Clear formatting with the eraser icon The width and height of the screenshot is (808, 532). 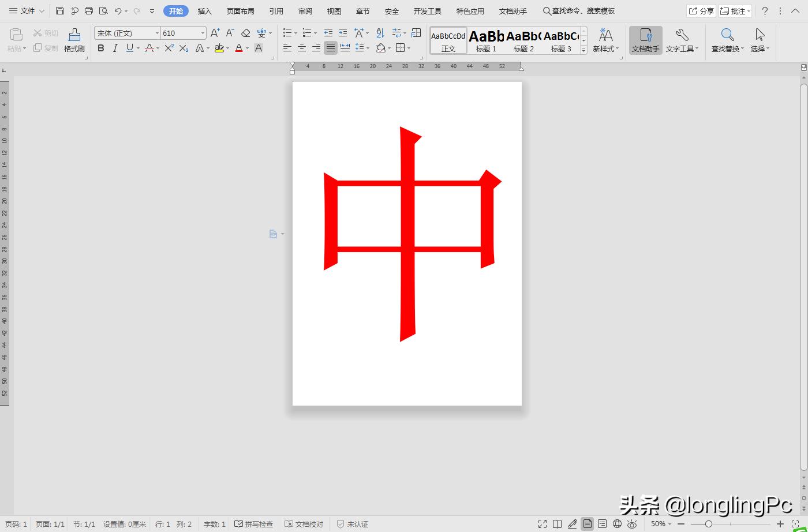click(245, 33)
